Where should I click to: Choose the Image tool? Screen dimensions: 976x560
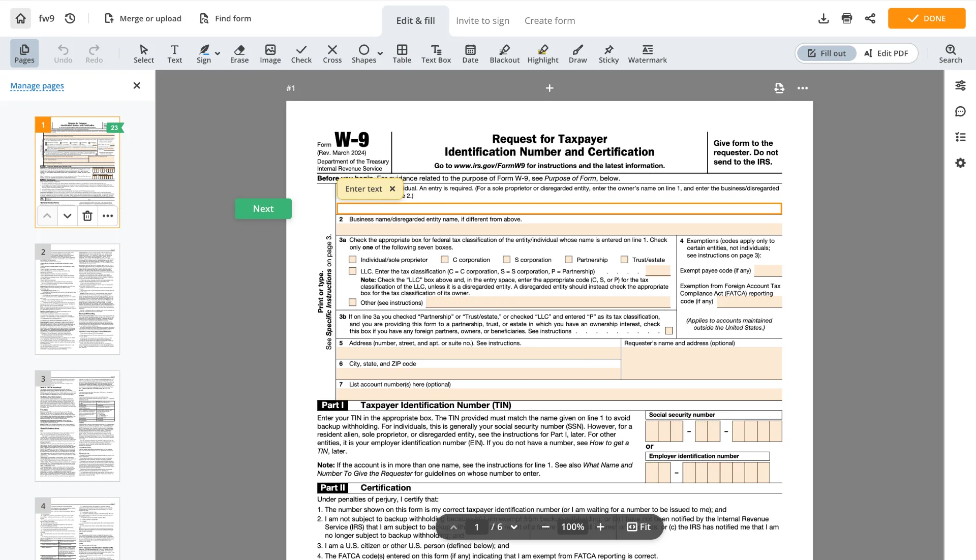pyautogui.click(x=270, y=53)
